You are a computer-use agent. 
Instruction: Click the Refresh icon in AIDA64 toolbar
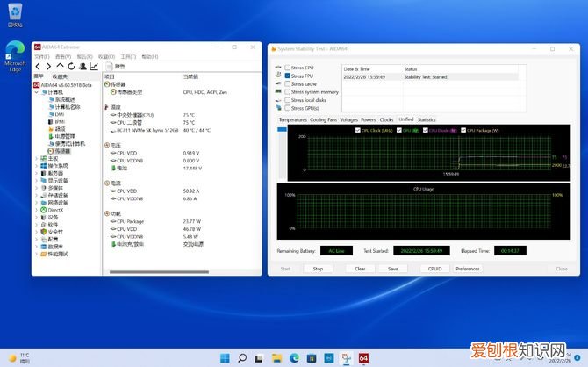click(70, 66)
